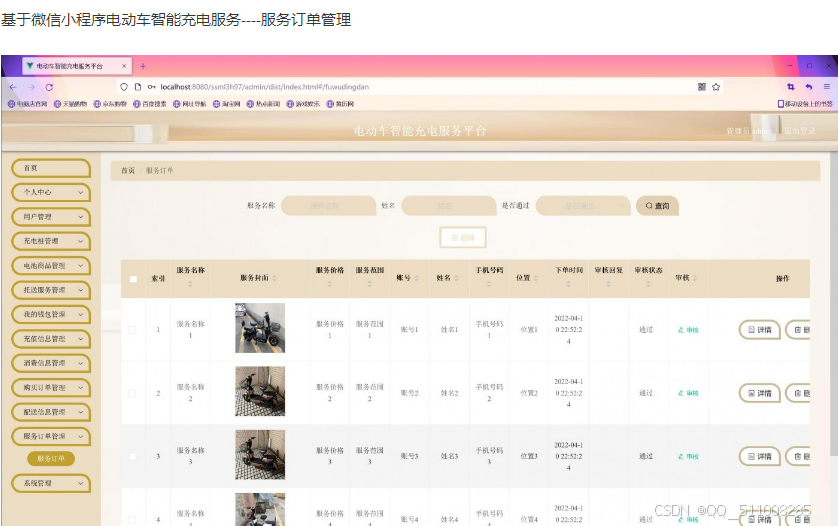Expand 配送信息管理 sidebar menu
This screenshot has height=526, width=838.
click(x=50, y=412)
